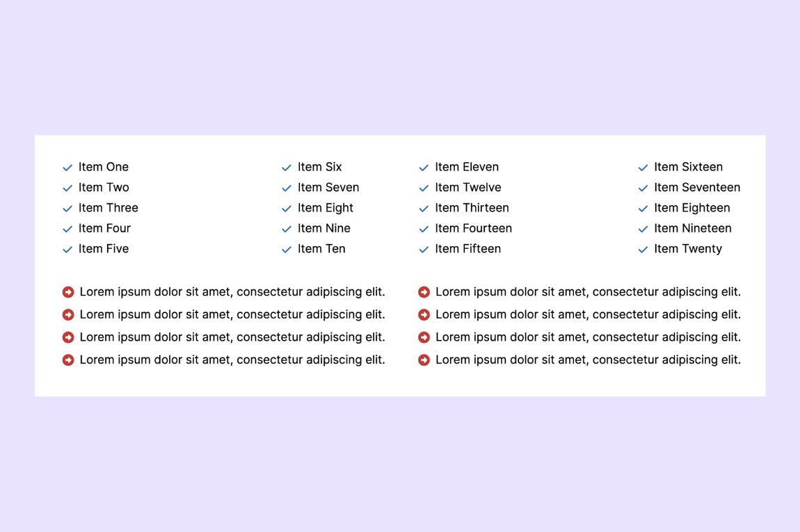Screen dimensions: 800x532
Task: Click the red arrow bullet beside fourth Lorem entry
Action: [x=68, y=360]
